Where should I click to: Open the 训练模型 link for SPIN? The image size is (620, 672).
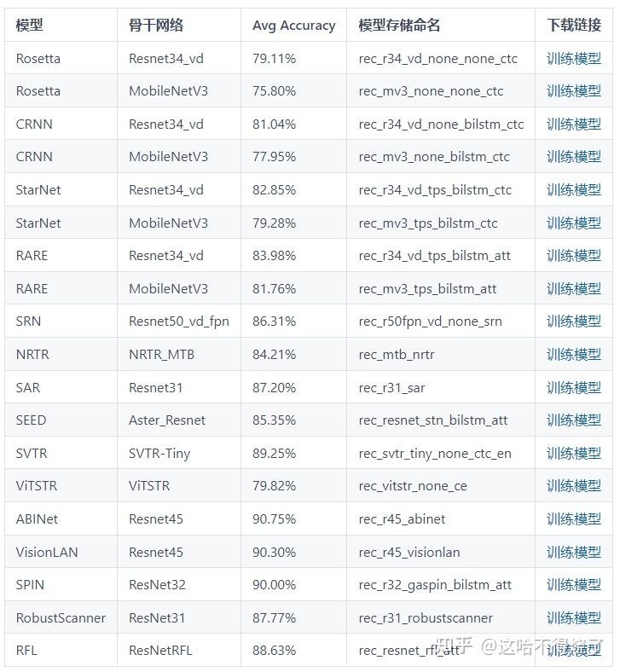coord(573,584)
